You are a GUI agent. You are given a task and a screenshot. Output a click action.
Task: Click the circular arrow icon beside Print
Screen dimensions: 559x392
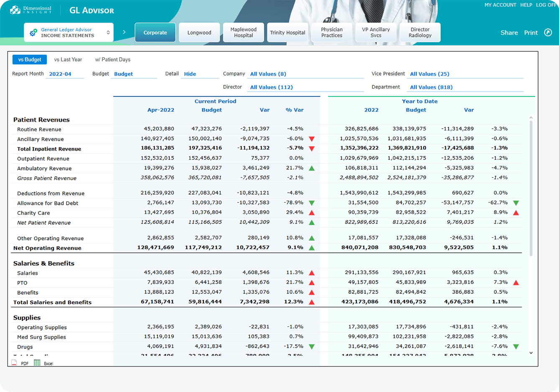point(548,33)
